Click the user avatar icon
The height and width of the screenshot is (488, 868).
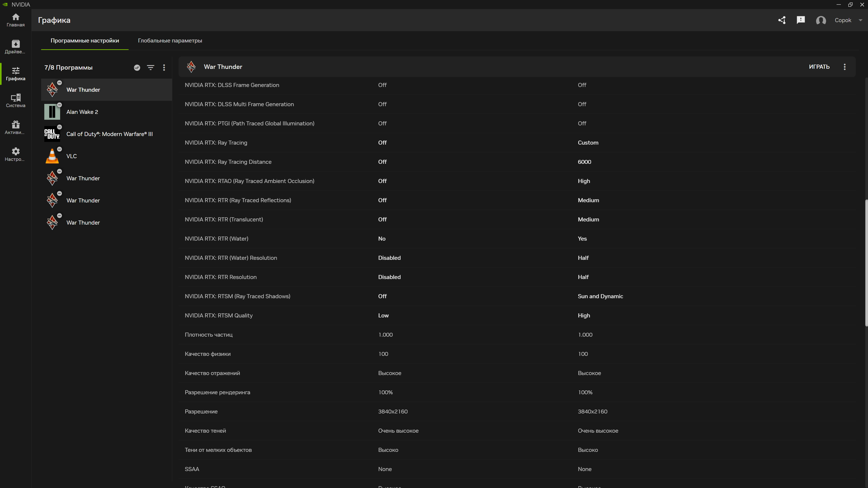(x=821, y=20)
